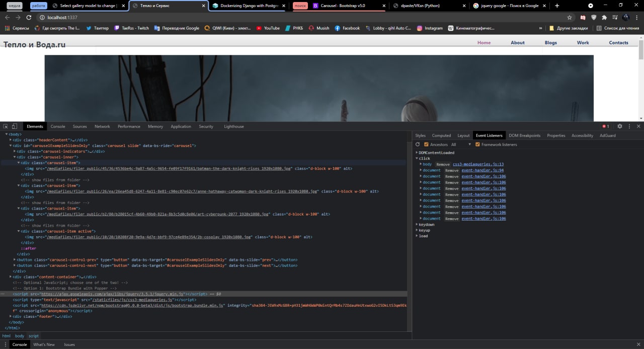644x349 pixels.
Task: Refresh the event listeners list
Action: point(418,145)
